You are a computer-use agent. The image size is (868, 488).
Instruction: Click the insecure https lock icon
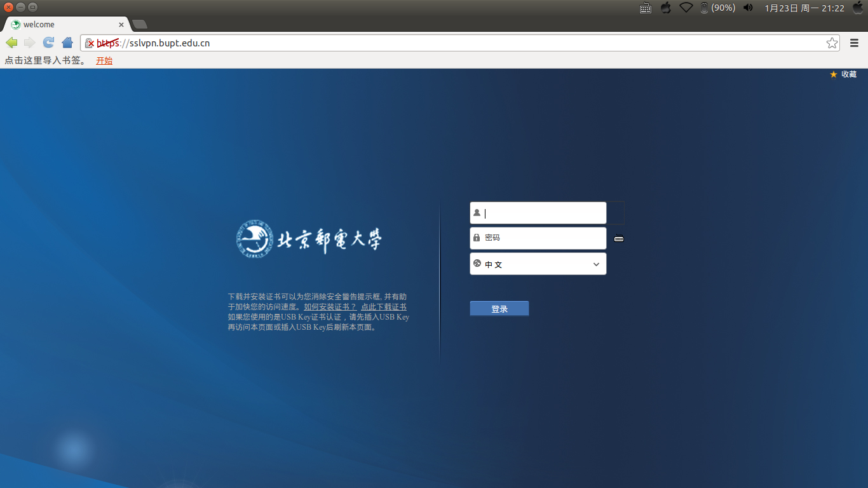pyautogui.click(x=90, y=43)
